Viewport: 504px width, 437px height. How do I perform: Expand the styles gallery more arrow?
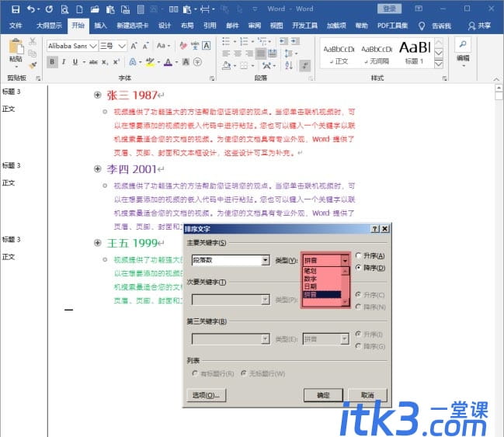[439, 64]
